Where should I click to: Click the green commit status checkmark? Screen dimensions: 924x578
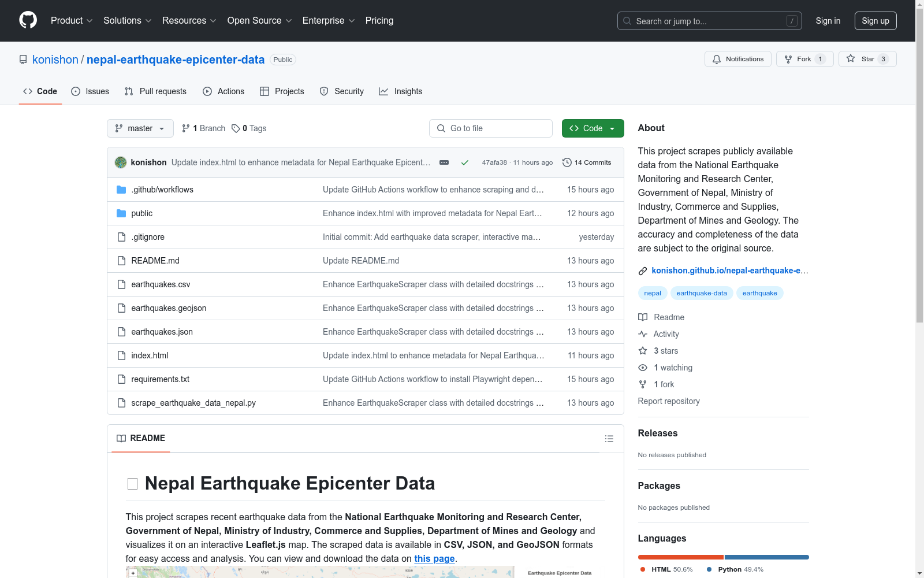(465, 162)
